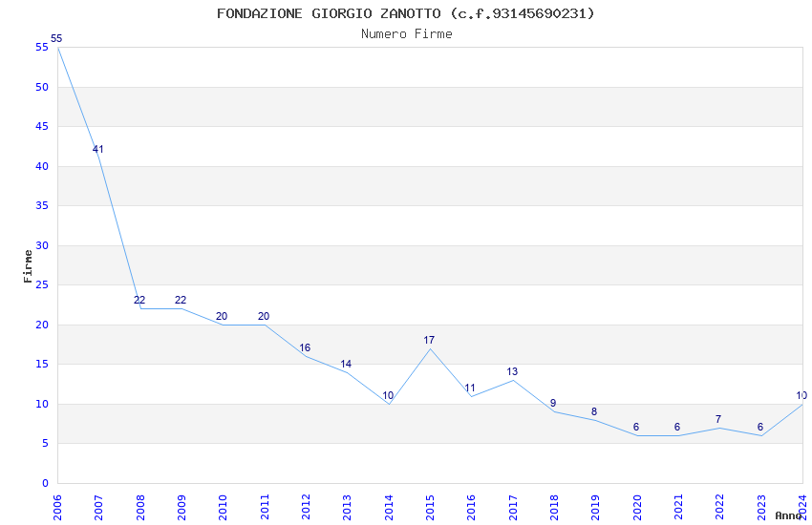
Task: Click the data label 22 above 2008
Action: [139, 300]
